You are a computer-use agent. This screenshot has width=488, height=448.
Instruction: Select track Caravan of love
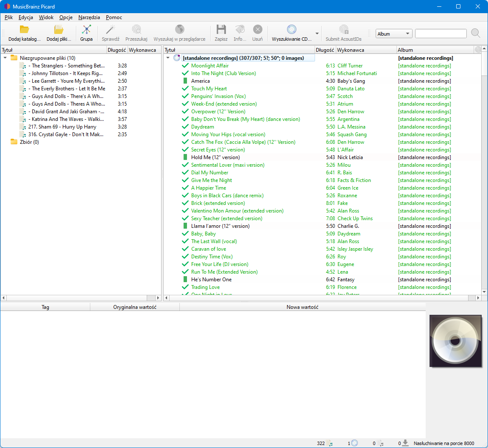coord(209,249)
